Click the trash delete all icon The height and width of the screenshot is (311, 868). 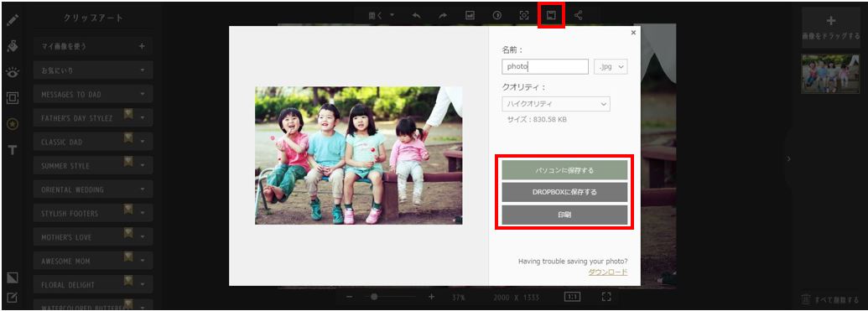pos(806,300)
